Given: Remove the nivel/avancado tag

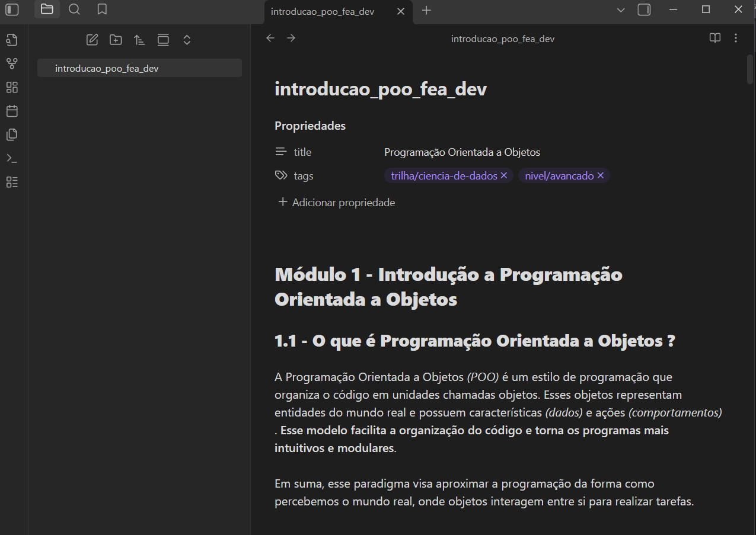Looking at the screenshot, I should click(x=601, y=175).
